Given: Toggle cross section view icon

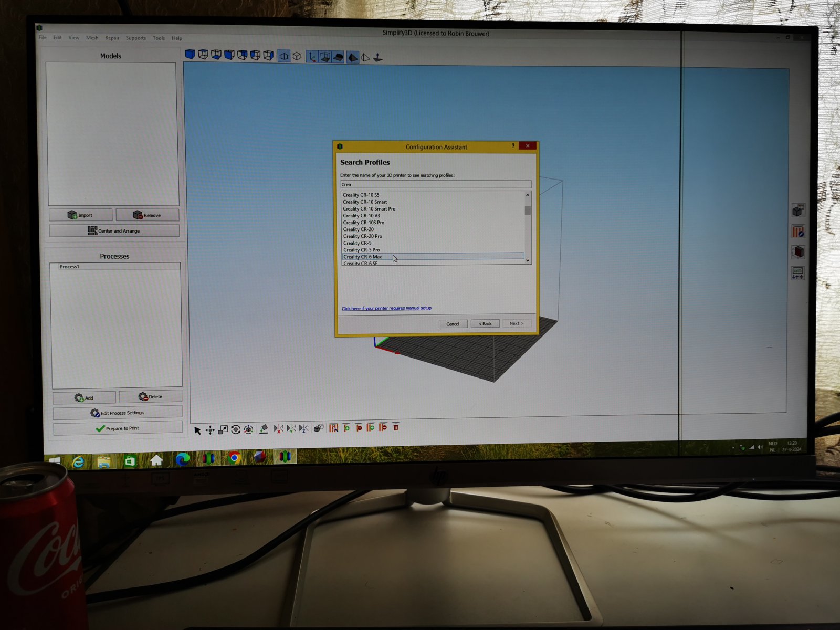Looking at the screenshot, I should (284, 56).
